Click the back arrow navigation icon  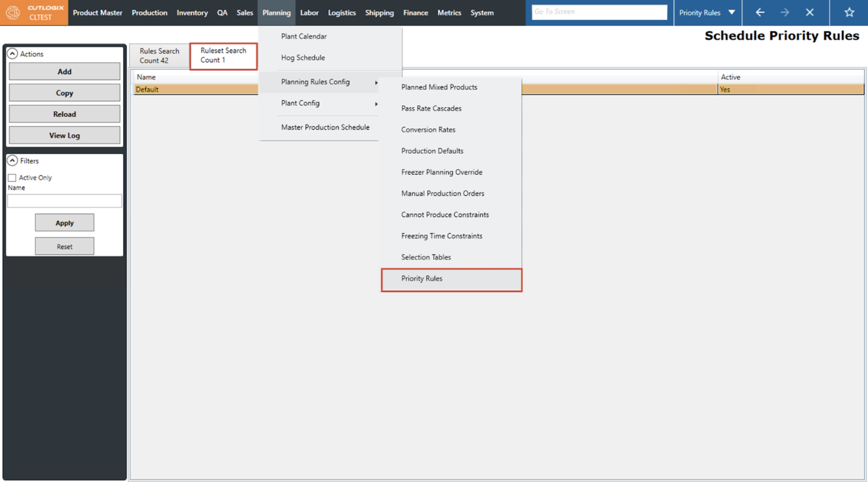pos(760,12)
